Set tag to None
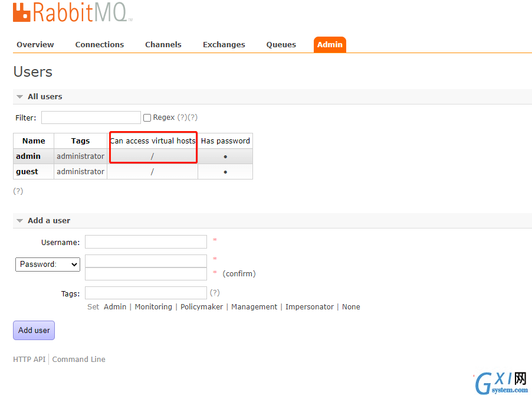 point(351,307)
